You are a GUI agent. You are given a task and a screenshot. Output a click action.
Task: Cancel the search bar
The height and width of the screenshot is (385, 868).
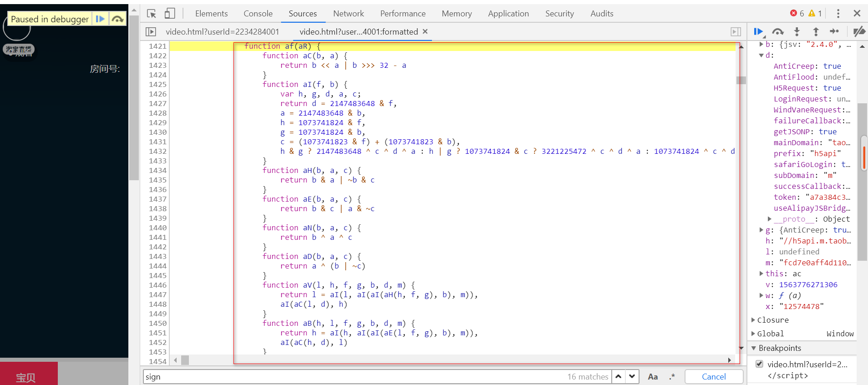pos(714,376)
